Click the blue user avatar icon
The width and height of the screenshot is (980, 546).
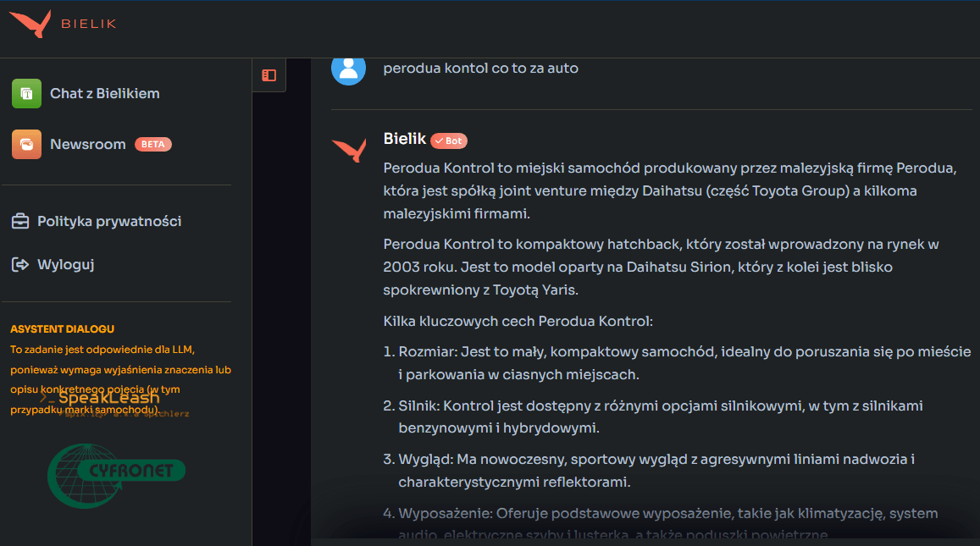tap(348, 68)
